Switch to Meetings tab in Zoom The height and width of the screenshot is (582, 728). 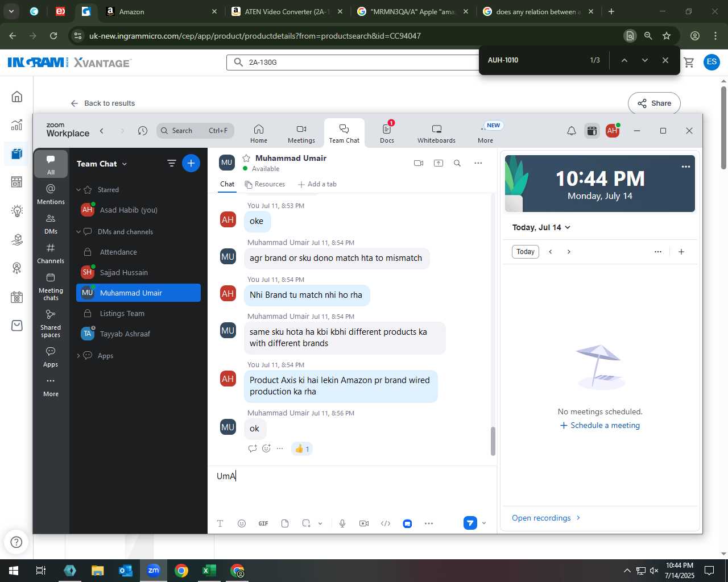click(301, 134)
